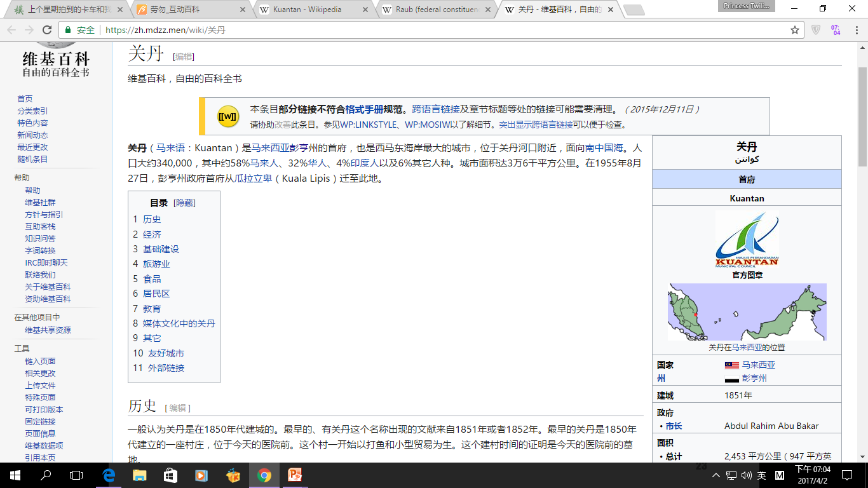Viewport: 868px width, 488px height.
Task: Click the shield extension icon in toolbar
Action: tap(816, 30)
